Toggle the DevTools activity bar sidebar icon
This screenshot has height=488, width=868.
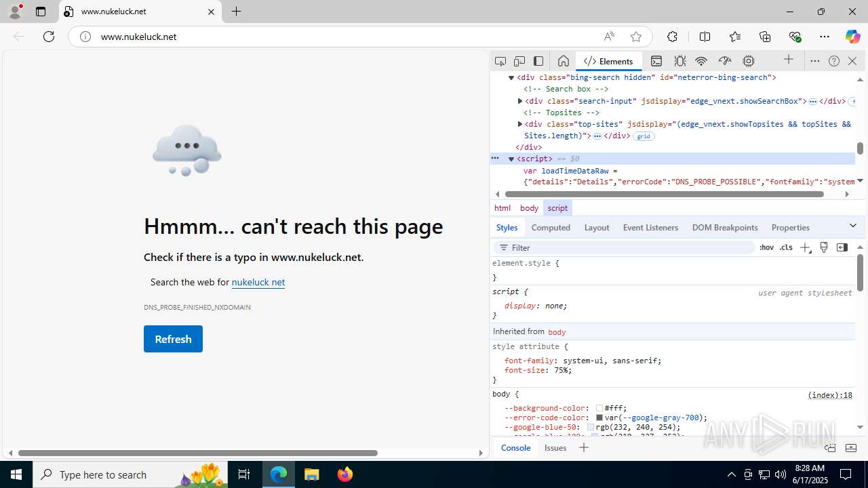coord(538,61)
